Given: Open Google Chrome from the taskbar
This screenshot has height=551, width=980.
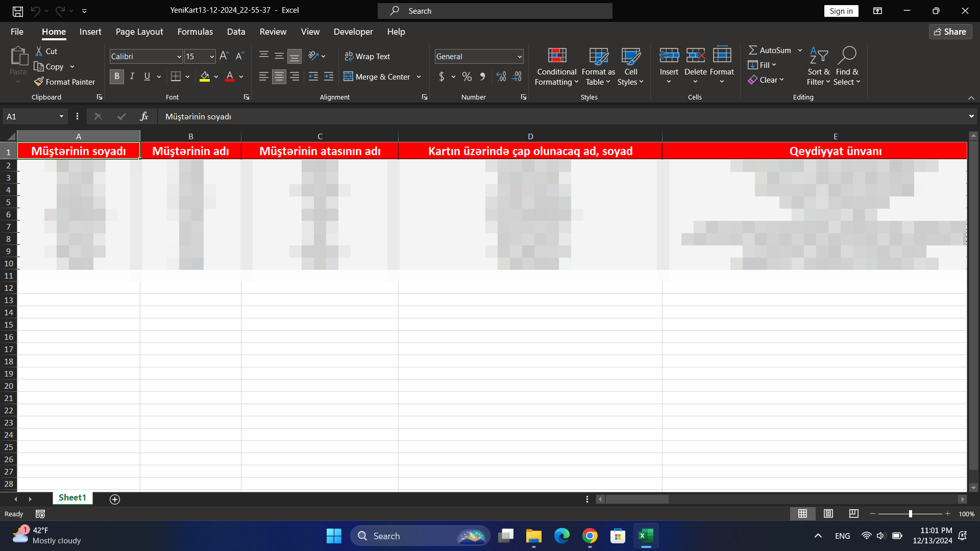Looking at the screenshot, I should pos(590,536).
